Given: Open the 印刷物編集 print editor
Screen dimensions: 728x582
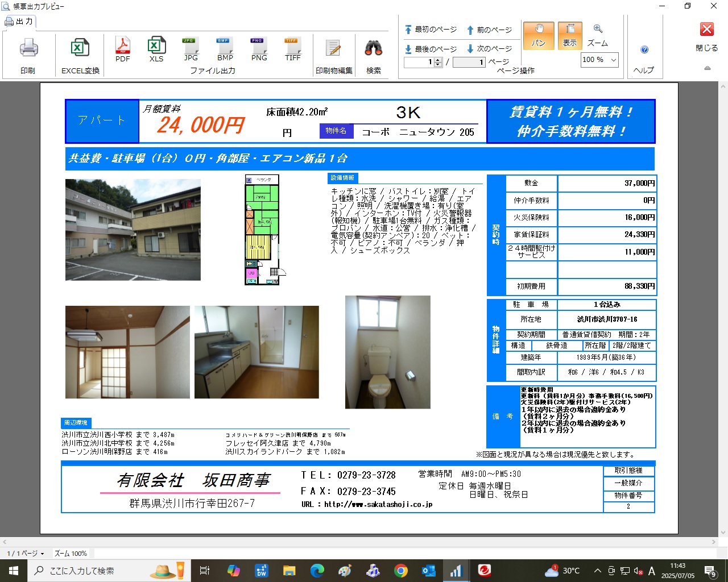Looking at the screenshot, I should tap(334, 49).
